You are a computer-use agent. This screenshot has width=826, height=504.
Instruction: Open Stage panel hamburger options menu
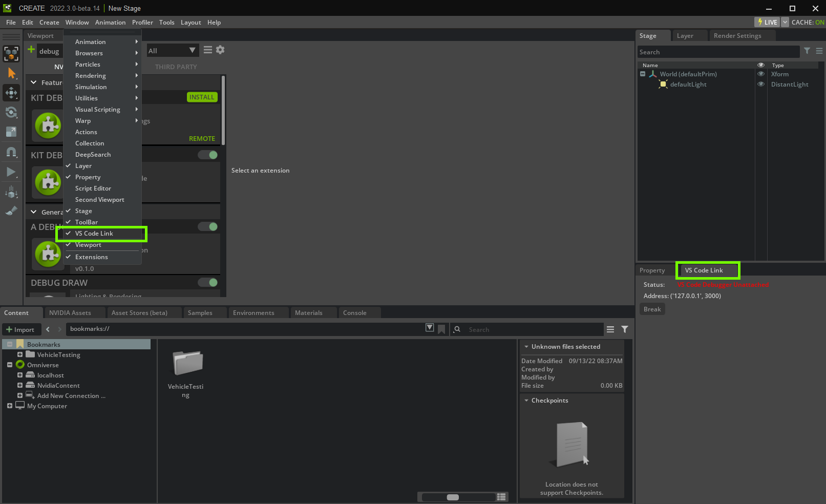point(819,51)
